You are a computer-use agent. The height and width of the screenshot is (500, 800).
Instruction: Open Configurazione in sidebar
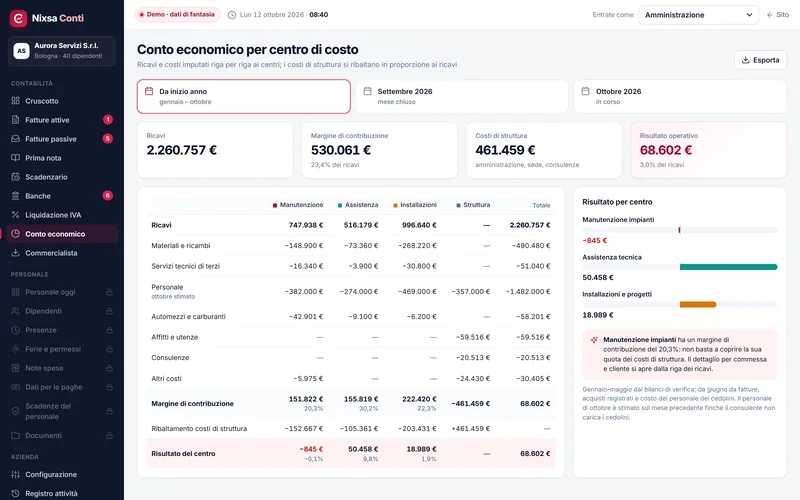[62, 474]
